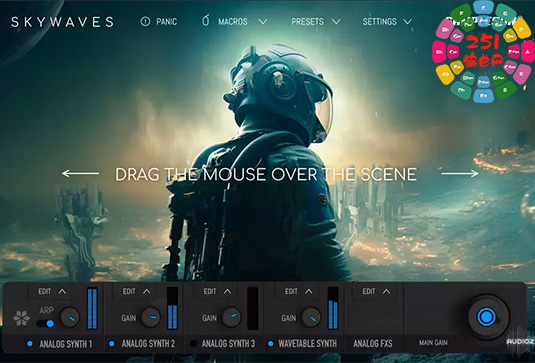Click the snowflake freeze icon

point(21,318)
